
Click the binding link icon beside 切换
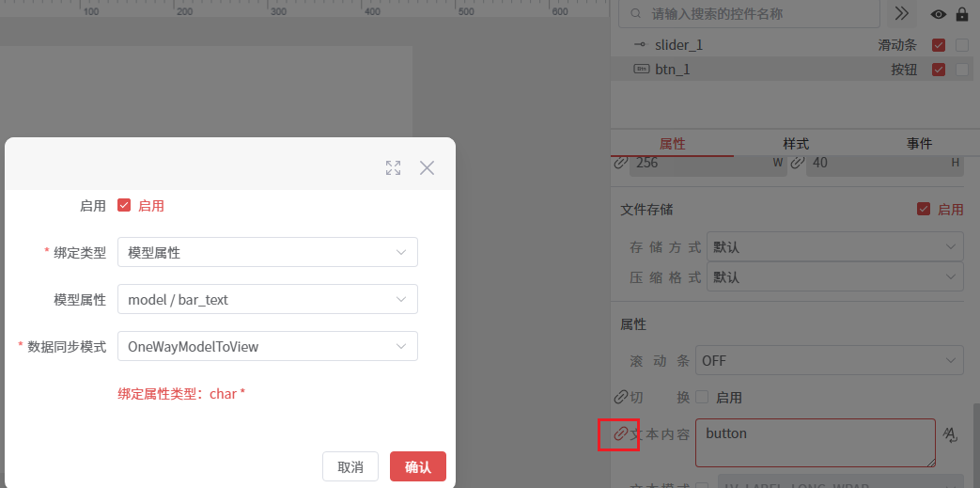point(620,397)
